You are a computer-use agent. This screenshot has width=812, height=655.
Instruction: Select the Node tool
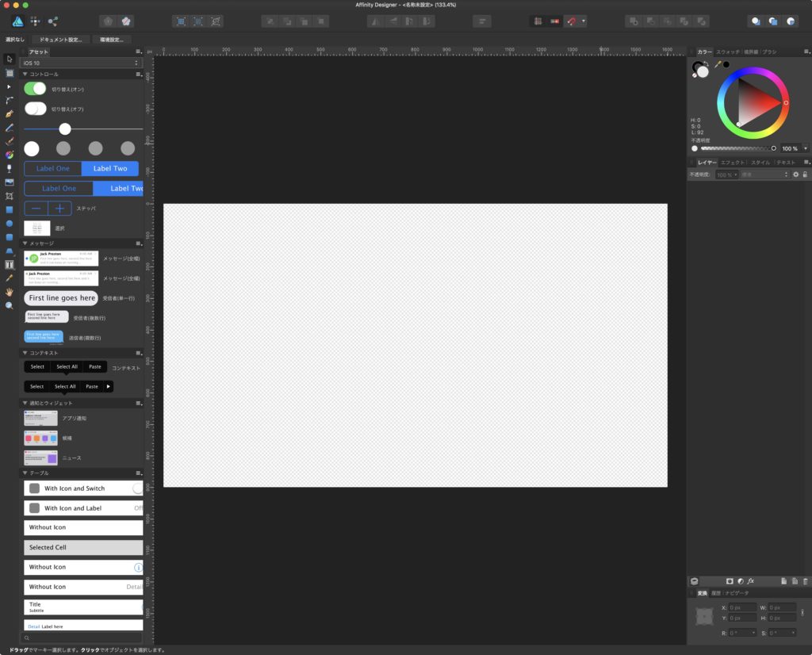pos(10,86)
